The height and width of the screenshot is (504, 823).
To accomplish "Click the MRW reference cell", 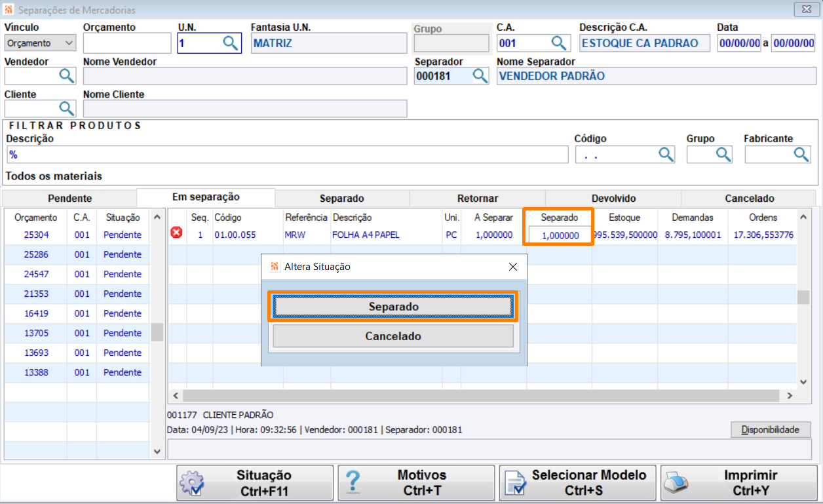I will pyautogui.click(x=307, y=235).
